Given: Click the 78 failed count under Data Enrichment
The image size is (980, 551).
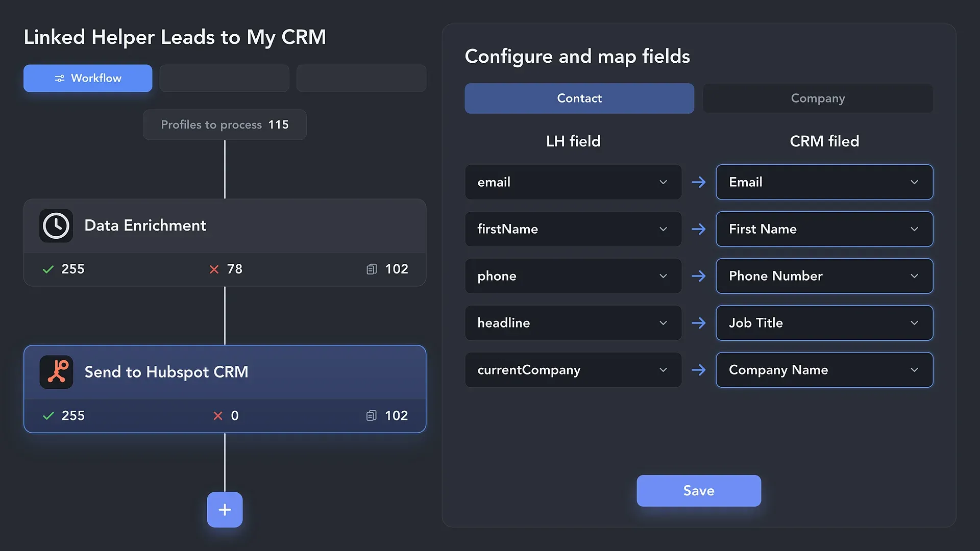Looking at the screenshot, I should [235, 269].
